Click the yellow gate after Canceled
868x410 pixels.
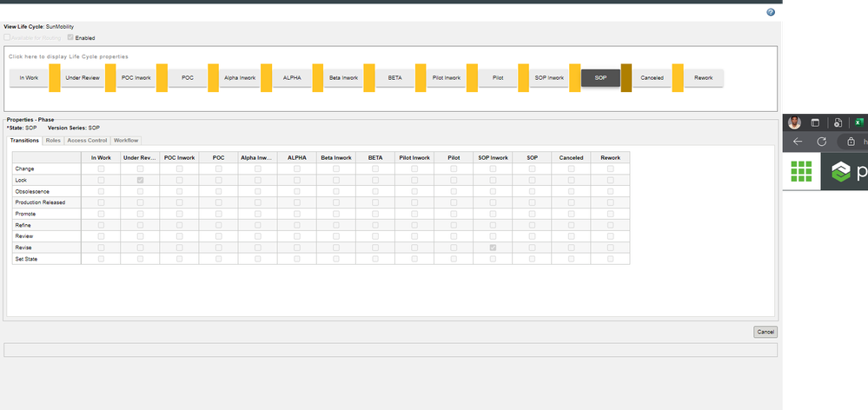pos(678,78)
